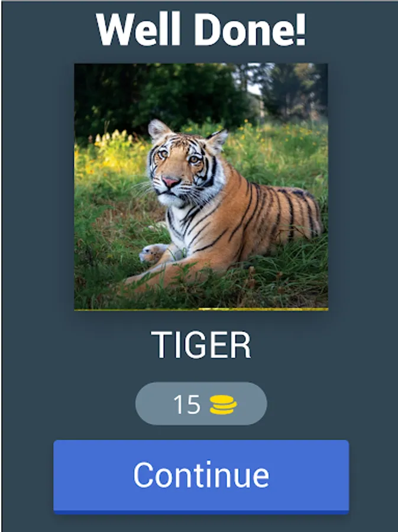Tap the blue Continue button
The height and width of the screenshot is (532, 398).
pyautogui.click(x=201, y=476)
